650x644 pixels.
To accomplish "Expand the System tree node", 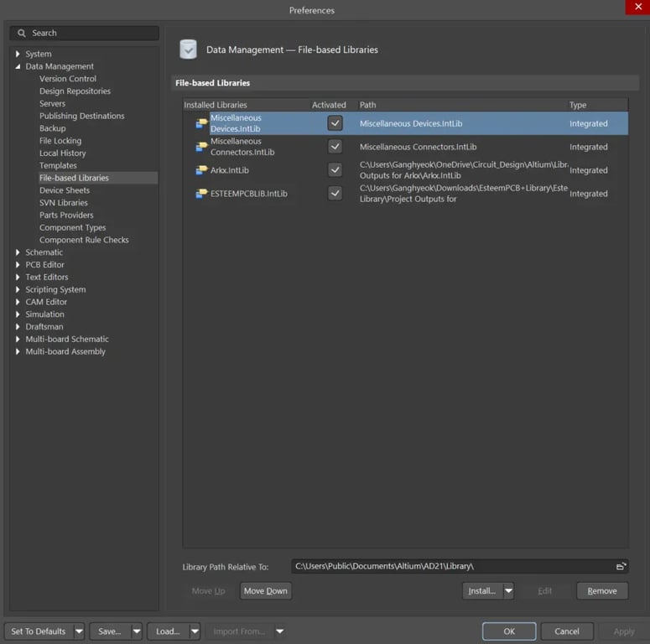I will coord(18,54).
